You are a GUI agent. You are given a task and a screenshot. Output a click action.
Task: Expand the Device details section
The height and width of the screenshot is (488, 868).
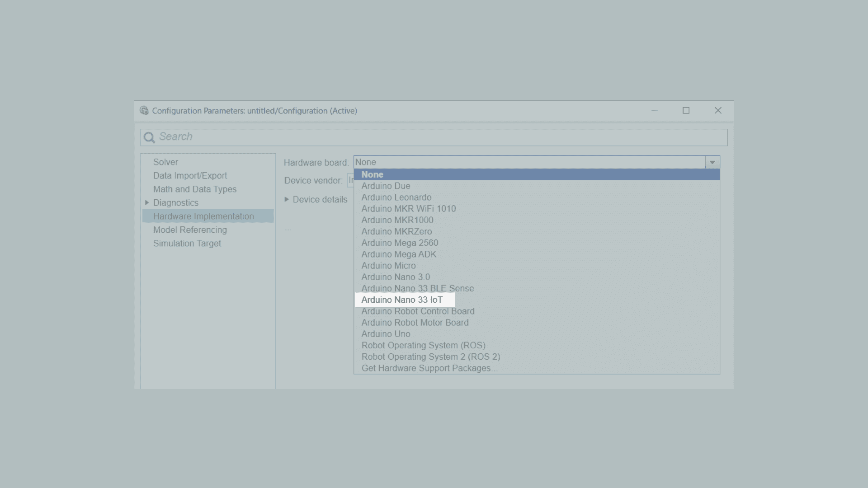click(287, 199)
